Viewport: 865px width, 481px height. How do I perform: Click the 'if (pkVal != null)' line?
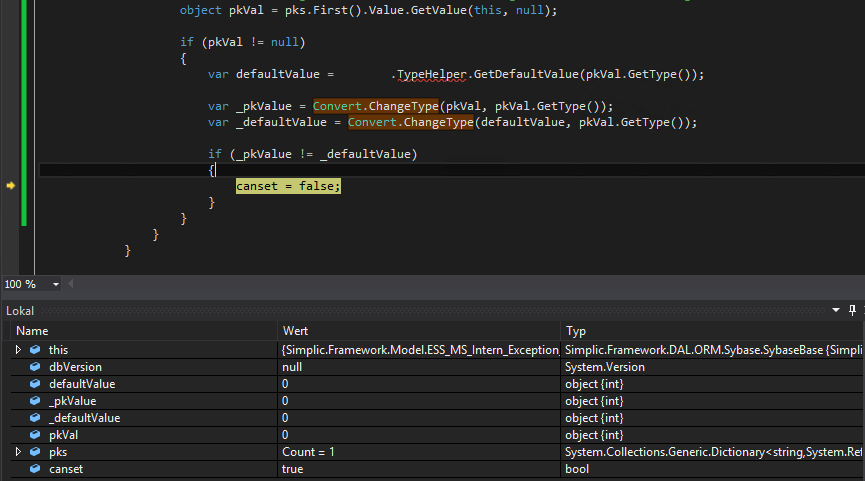tap(243, 42)
